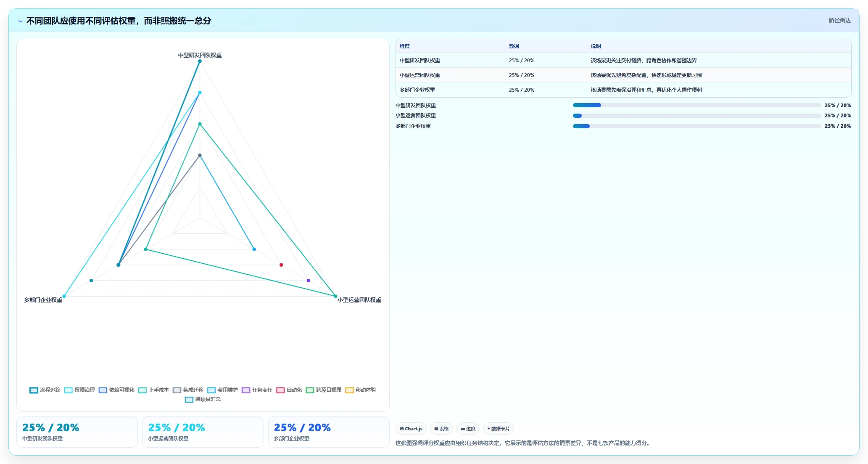This screenshot has height=464, width=868.
Task: Click 25% / 20% value in 小型运营团队权重 table row
Action: click(521, 75)
